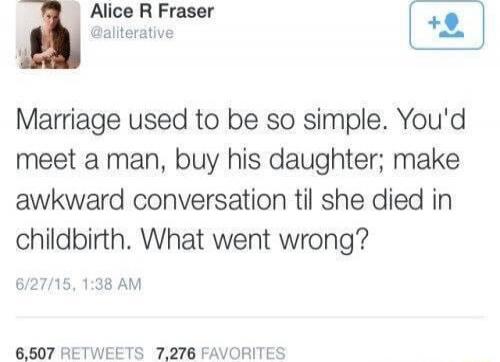Click the word childbirth in the tweet
Screen dimensions: 500x362
pyautogui.click(x=70, y=240)
